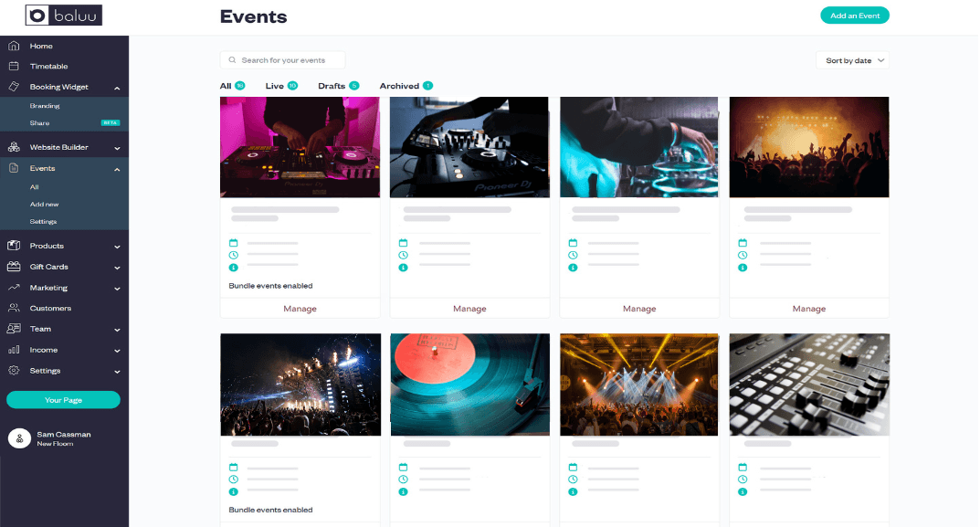The image size is (980, 527).
Task: Click the Income bar chart icon
Action: [13, 350]
